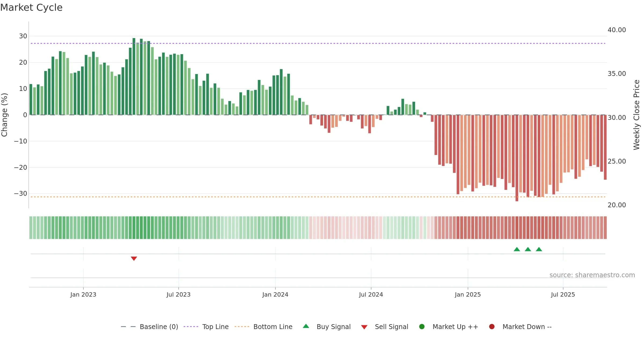Click the 'Baseline (0)' legend label

coord(159,327)
